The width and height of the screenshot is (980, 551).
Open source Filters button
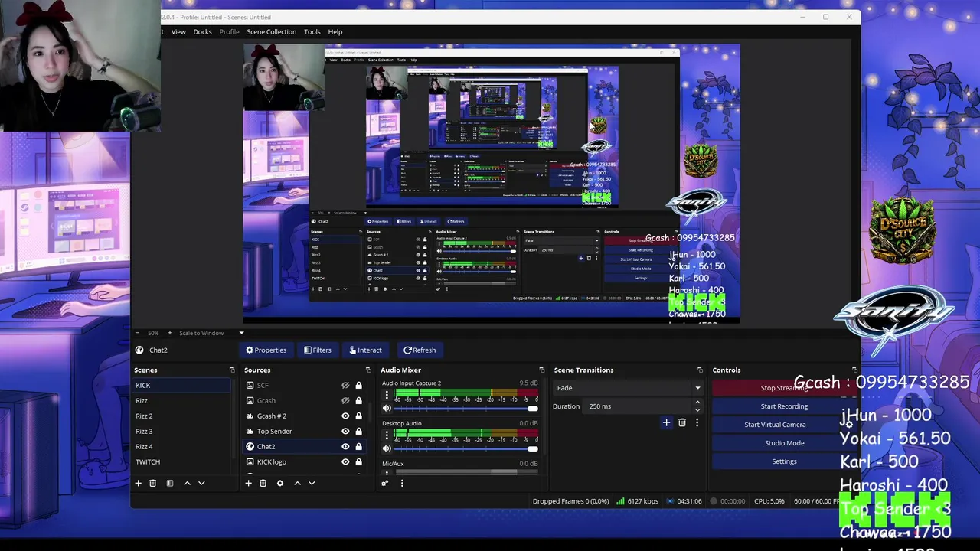click(x=317, y=350)
